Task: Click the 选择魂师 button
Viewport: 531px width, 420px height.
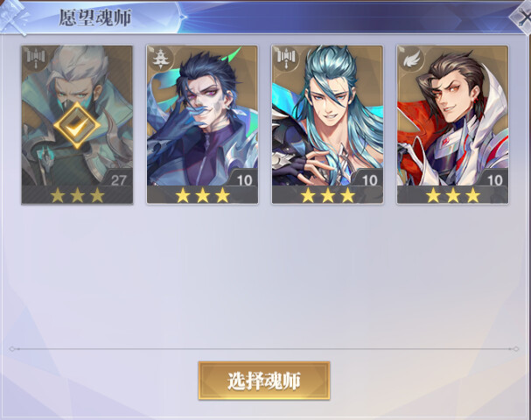Action: [x=264, y=381]
